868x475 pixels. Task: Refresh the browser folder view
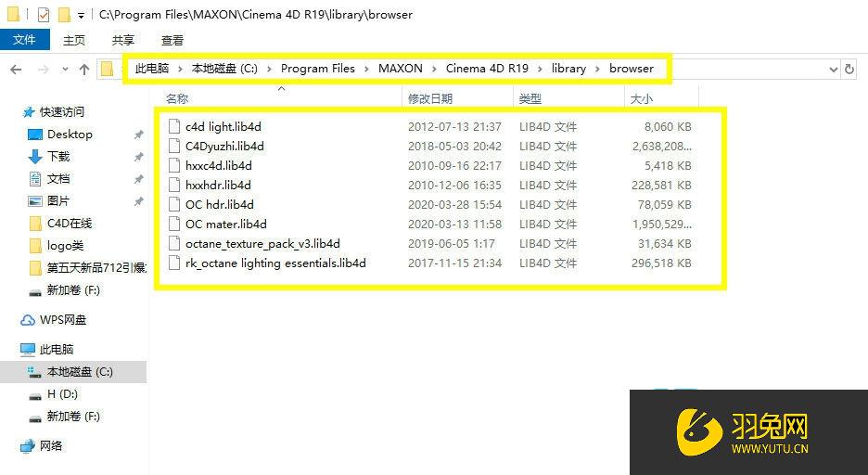pos(849,70)
